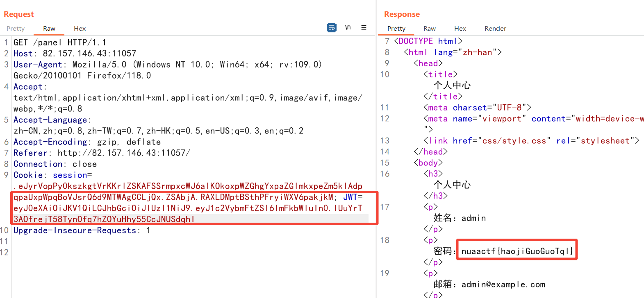Click the Response panel heading
The width and height of the screenshot is (644, 298).
[x=402, y=14]
